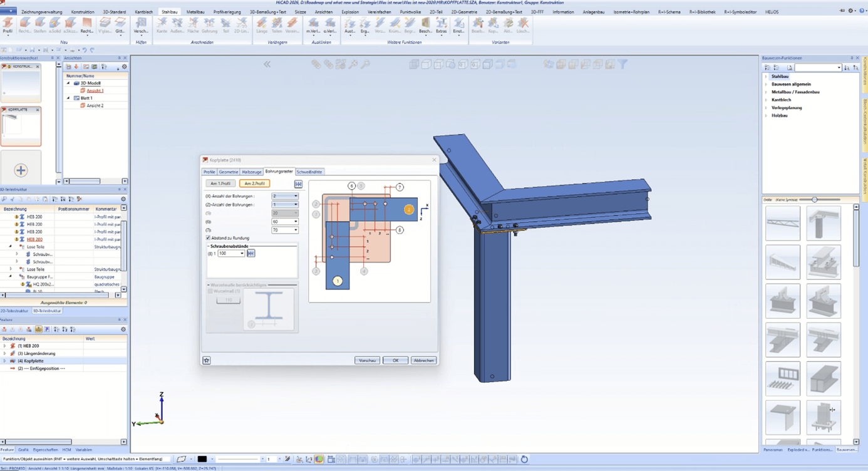Click the collapse double-arrow icon in viewport
The image size is (868, 471).
pos(267,65)
